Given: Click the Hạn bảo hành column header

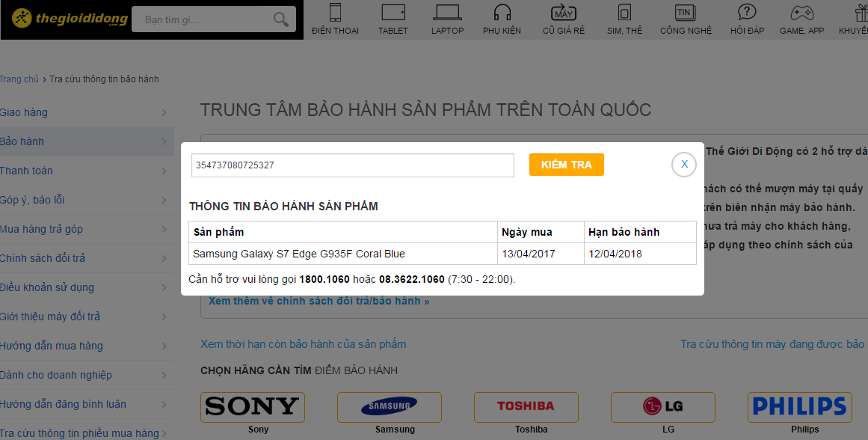Looking at the screenshot, I should 641,232.
